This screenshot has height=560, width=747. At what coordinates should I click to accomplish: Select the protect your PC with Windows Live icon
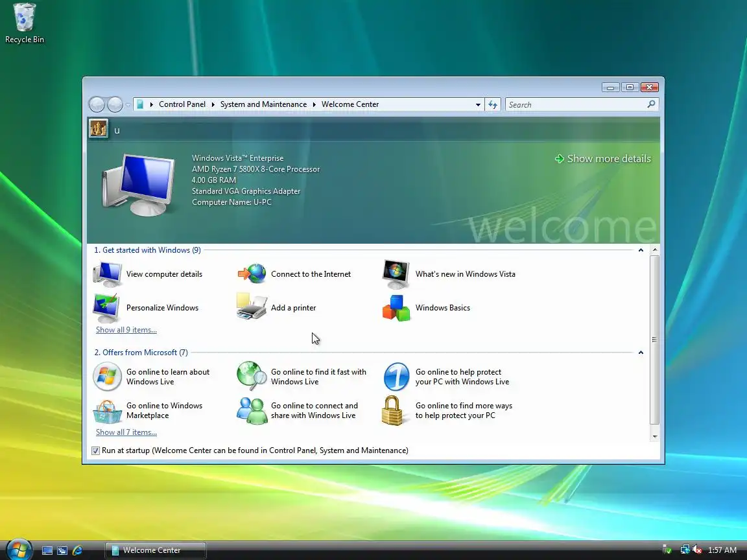(x=396, y=377)
